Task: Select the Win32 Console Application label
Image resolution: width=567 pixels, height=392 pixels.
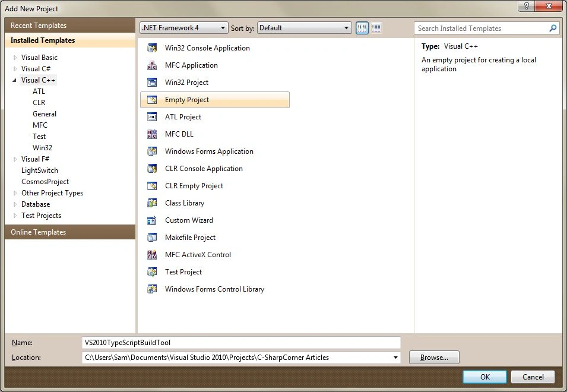Action: coord(207,48)
